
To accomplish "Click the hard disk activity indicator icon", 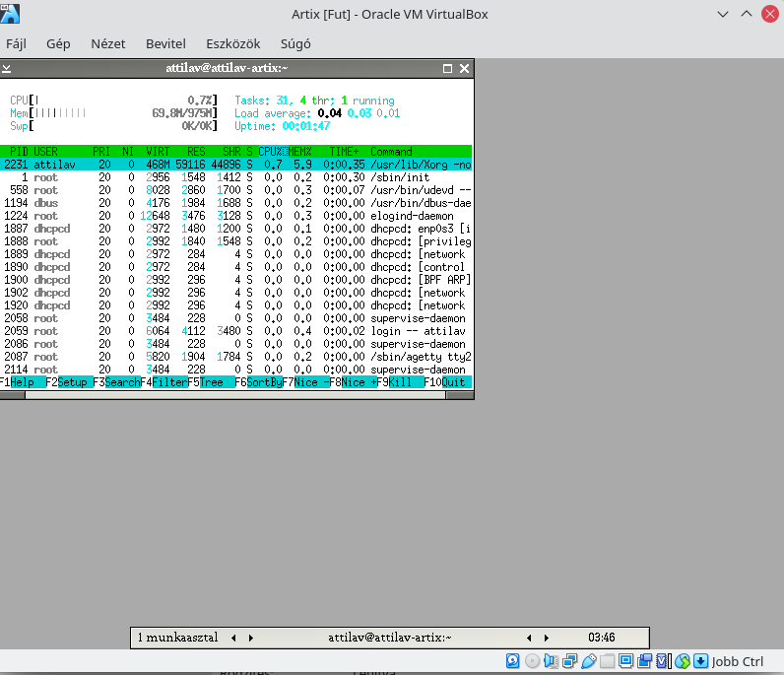I will coord(512,661).
